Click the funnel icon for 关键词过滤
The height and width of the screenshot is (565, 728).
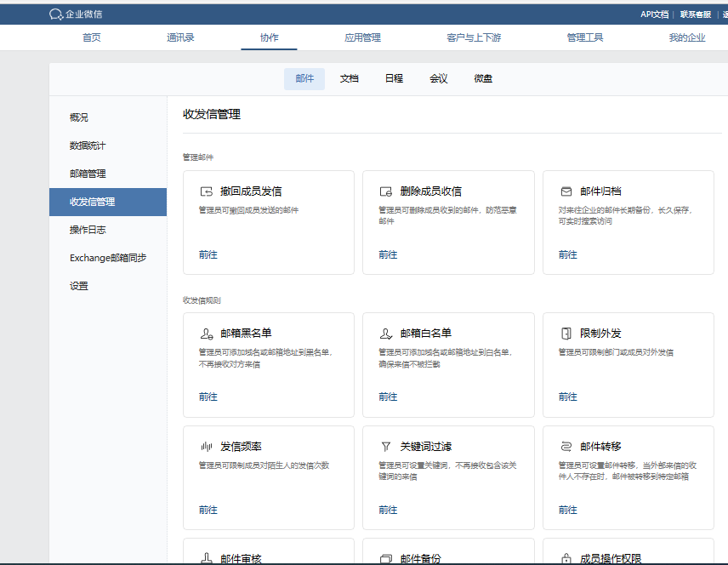[x=386, y=446]
